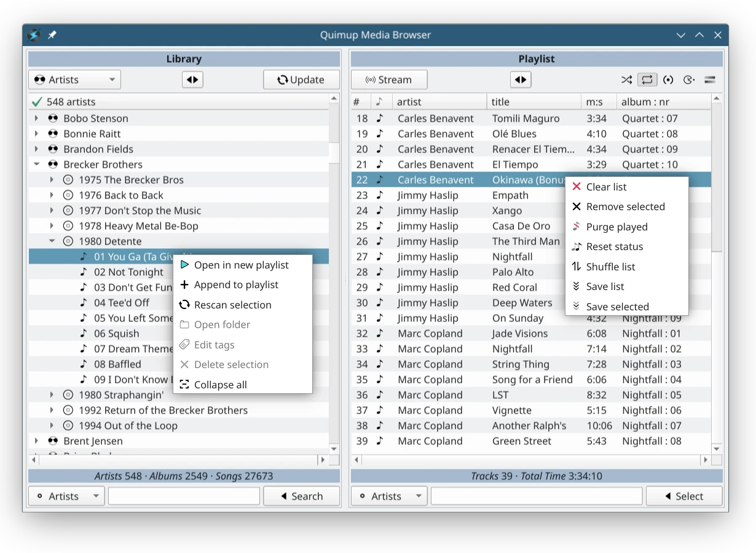Expand the Bonnie Raitt artist
Screen dimensions: 756x553
(x=37, y=134)
